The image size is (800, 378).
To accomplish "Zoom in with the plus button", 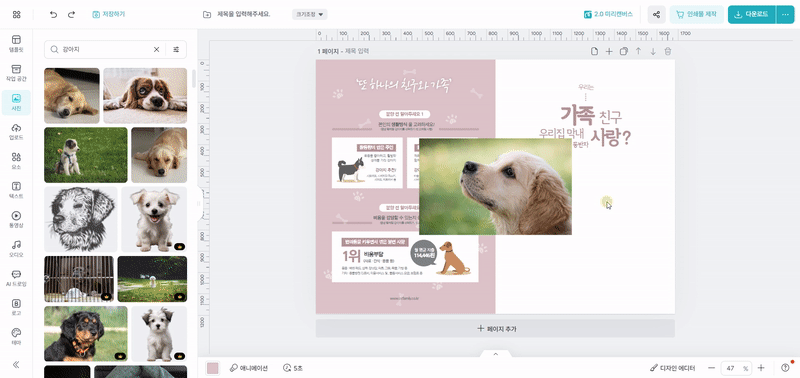I will tap(761, 368).
